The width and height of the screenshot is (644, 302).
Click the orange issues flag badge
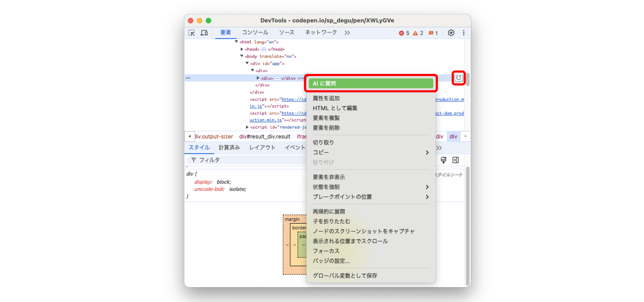pos(433,33)
